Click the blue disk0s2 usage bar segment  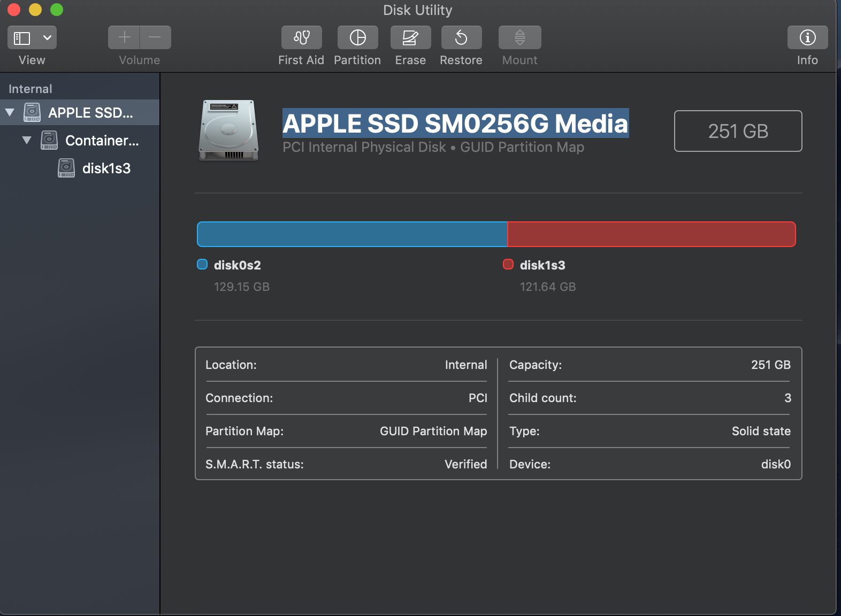(352, 234)
